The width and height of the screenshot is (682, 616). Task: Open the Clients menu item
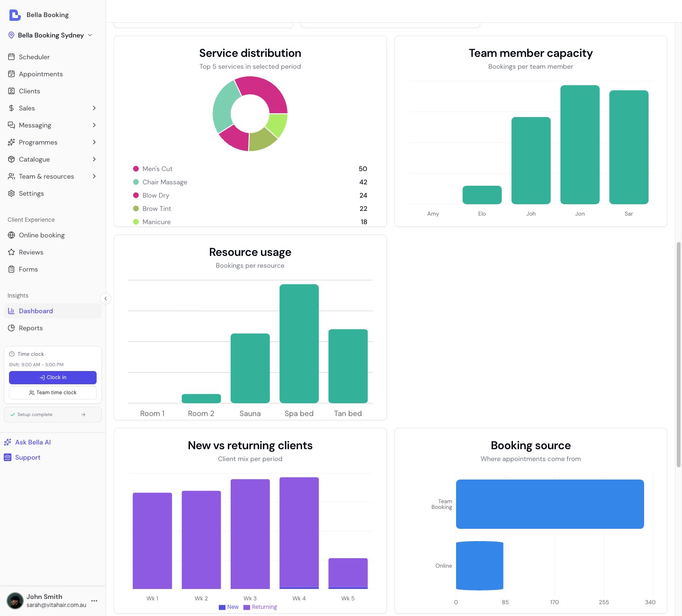point(53,91)
